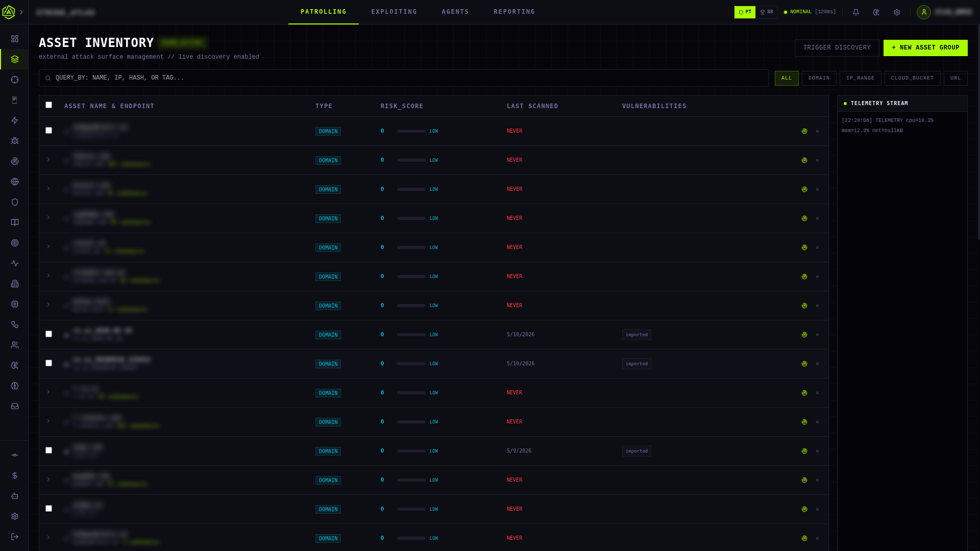Open the mobile device icon in sidebar

coord(15,100)
